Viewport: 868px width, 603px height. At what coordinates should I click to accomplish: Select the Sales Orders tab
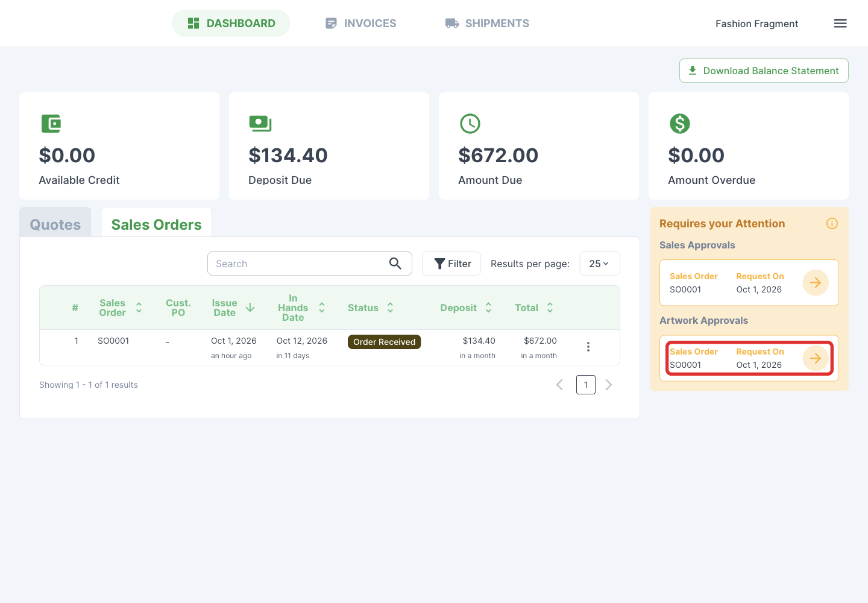157,223
